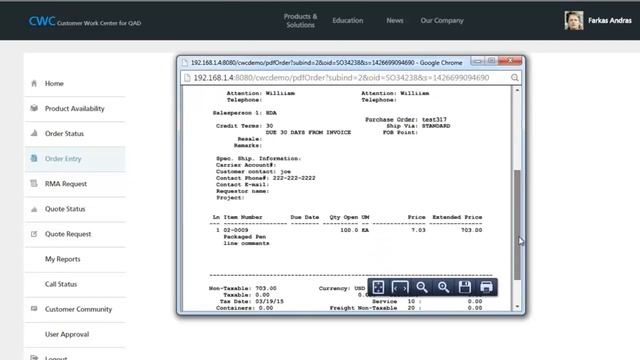Viewport: 640px width, 360px height.
Task: Print the PDF order document
Action: pyautogui.click(x=486, y=287)
